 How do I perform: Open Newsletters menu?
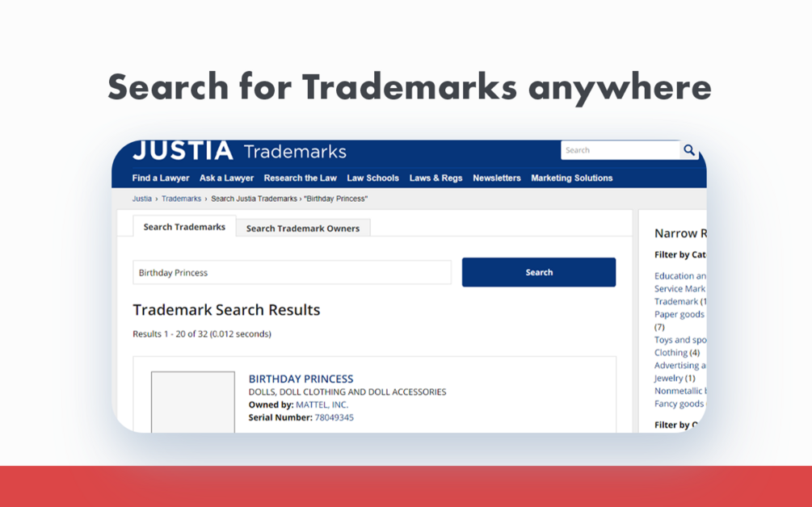pyautogui.click(x=497, y=178)
